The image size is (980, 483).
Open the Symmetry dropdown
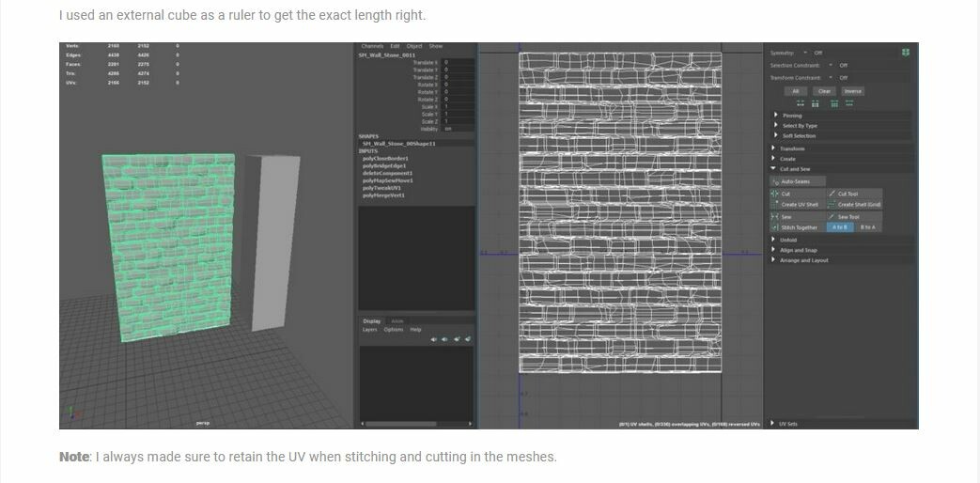[805, 53]
